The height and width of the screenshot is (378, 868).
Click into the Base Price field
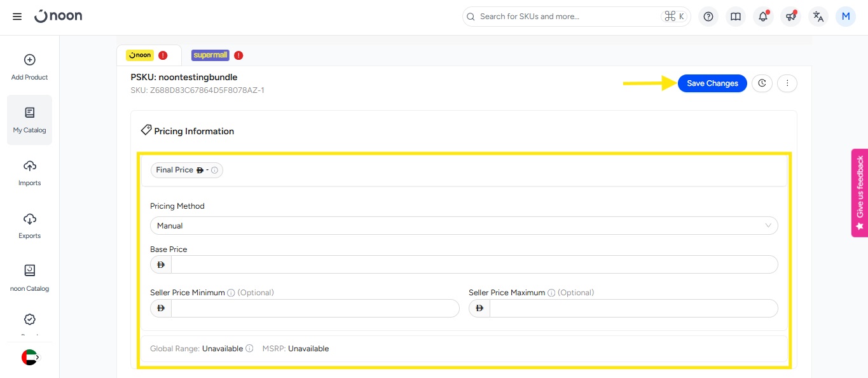(x=474, y=265)
